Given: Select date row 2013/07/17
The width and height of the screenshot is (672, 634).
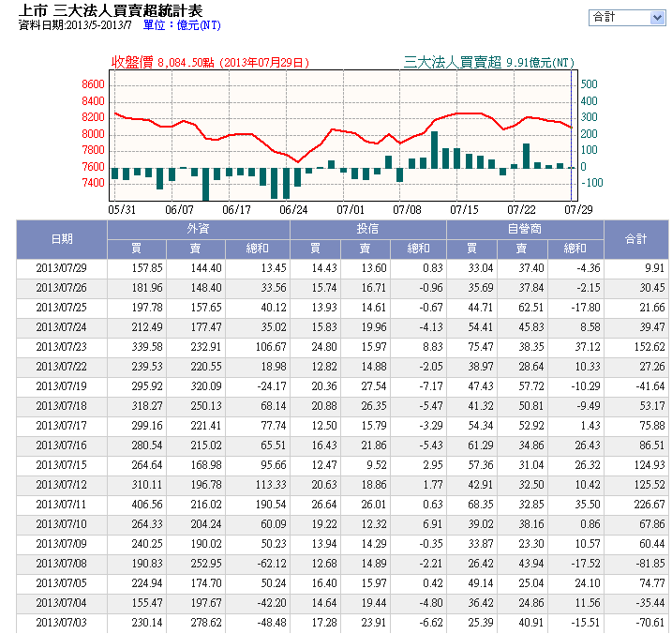Looking at the screenshot, I should pyautogui.click(x=61, y=426).
